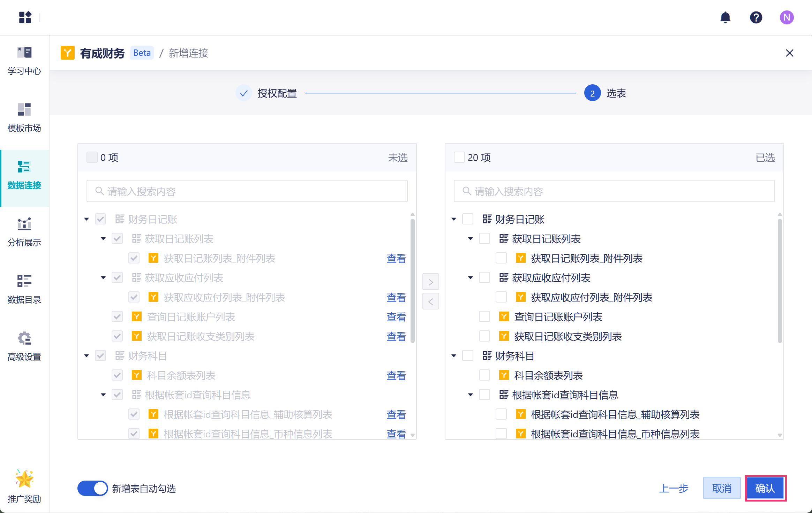Close the 新增连接 dialog
812x513 pixels.
[x=790, y=53]
